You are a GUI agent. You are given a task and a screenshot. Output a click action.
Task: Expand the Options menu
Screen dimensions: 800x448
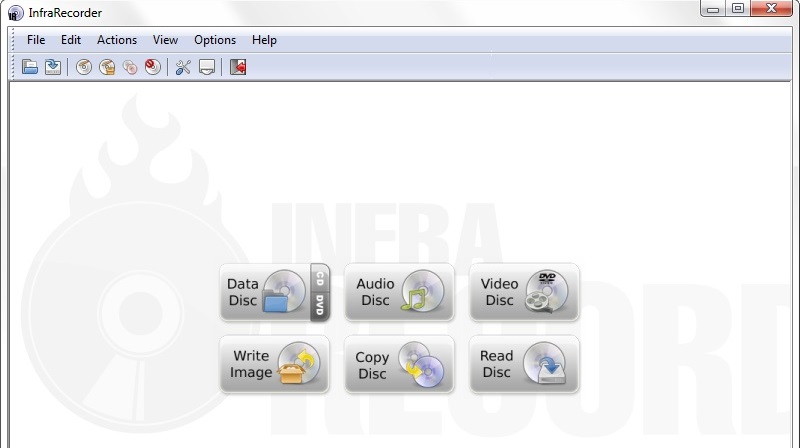215,40
